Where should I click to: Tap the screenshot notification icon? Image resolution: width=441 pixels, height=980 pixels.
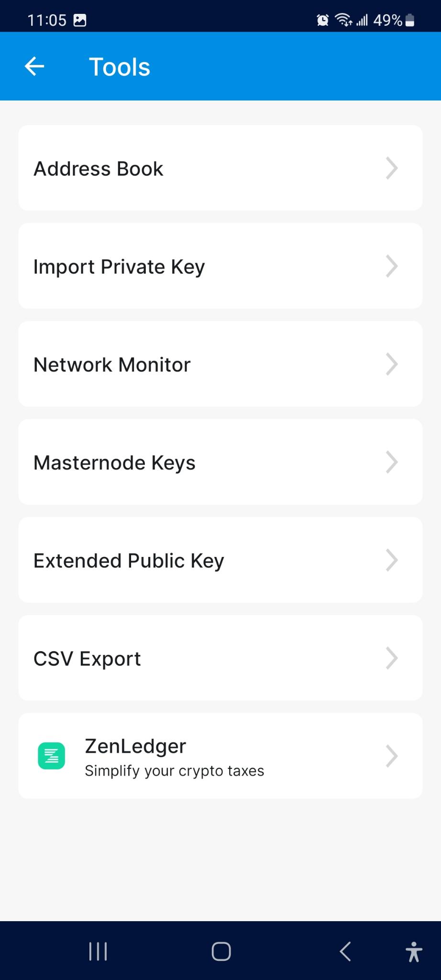coord(80,20)
